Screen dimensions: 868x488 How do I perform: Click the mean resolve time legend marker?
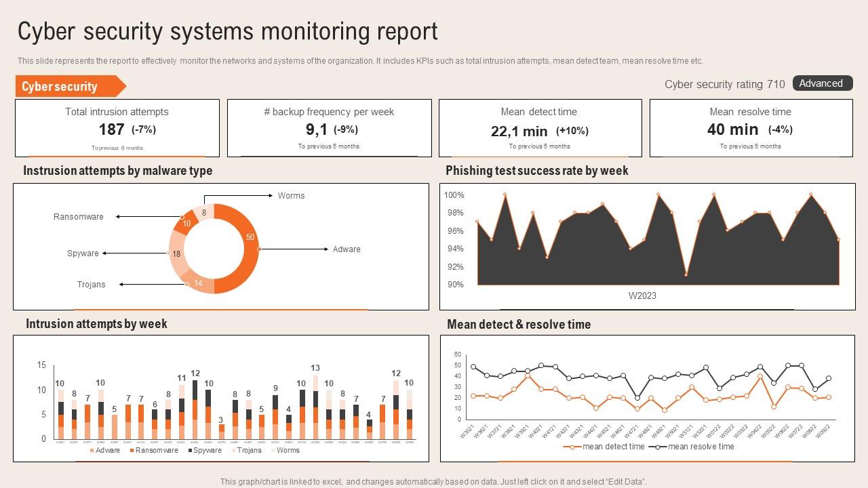tap(657, 447)
